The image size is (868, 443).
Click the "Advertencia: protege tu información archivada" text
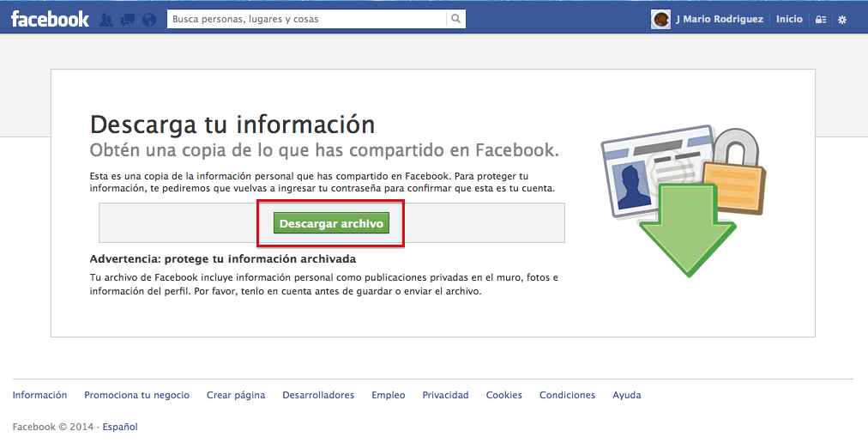click(222, 259)
